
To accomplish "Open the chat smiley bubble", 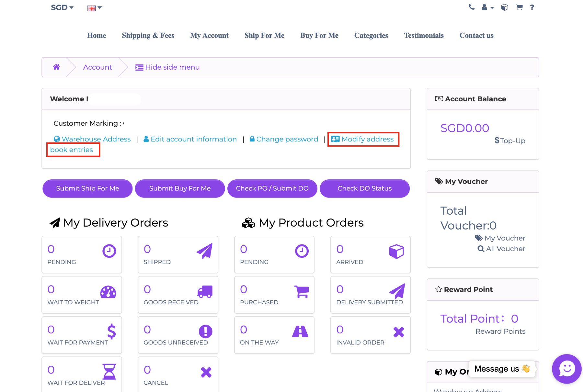I will coord(566,369).
